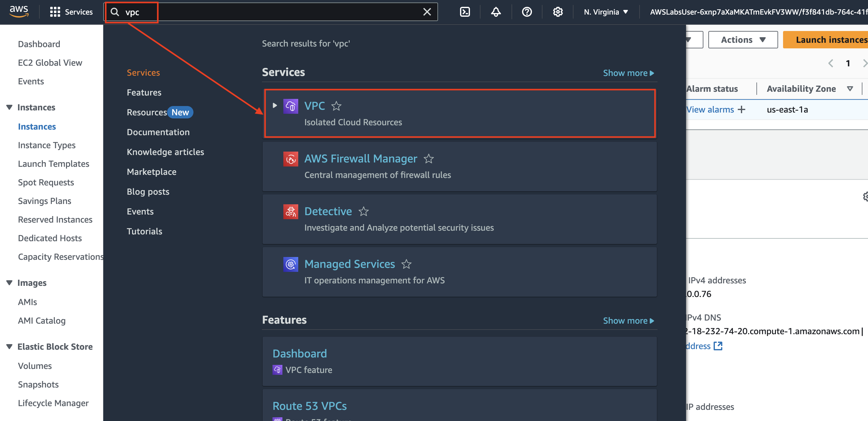Star the Detective service as favorite

point(363,212)
